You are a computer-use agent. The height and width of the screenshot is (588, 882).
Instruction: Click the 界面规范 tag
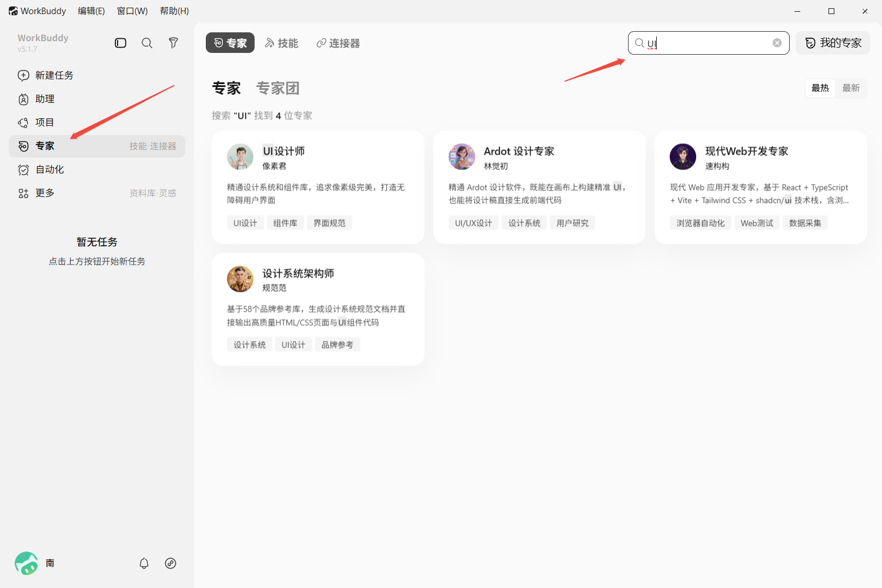[x=329, y=223]
